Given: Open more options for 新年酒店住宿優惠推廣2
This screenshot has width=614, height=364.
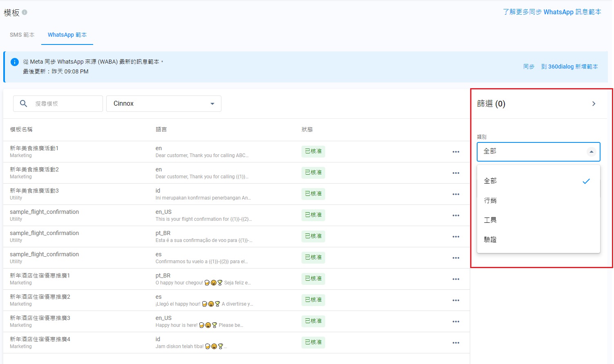Looking at the screenshot, I should click(x=455, y=300).
